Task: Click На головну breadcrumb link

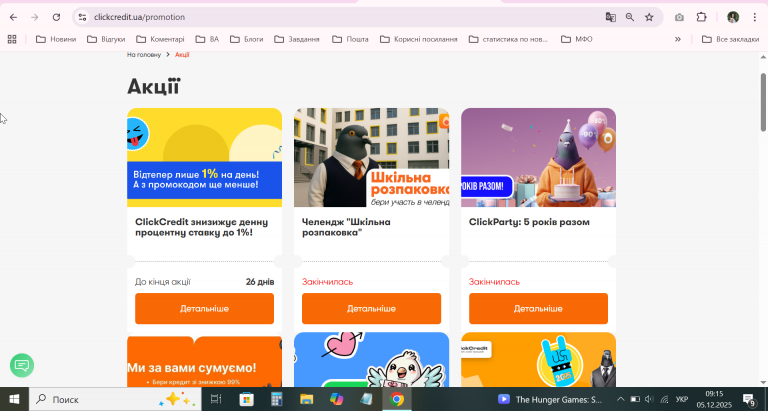Action: [144, 55]
